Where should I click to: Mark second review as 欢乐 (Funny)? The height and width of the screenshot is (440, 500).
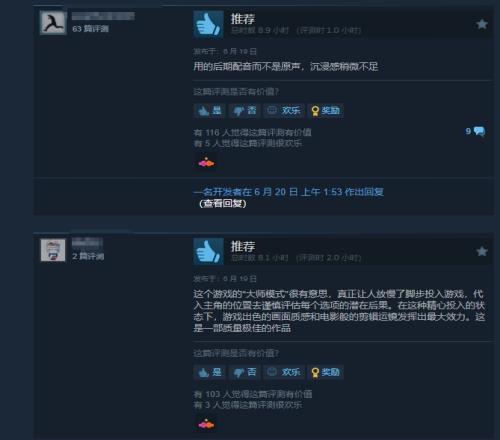tap(284, 372)
